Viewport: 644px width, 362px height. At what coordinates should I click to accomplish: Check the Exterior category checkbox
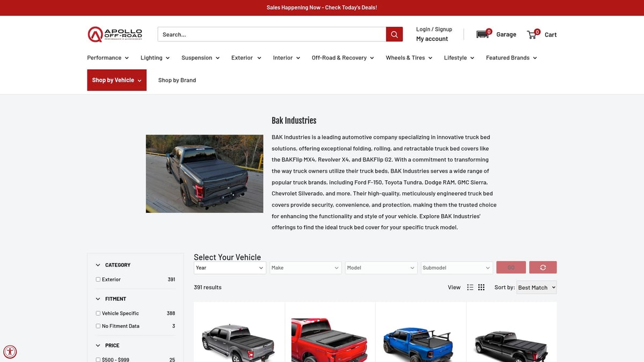98,279
